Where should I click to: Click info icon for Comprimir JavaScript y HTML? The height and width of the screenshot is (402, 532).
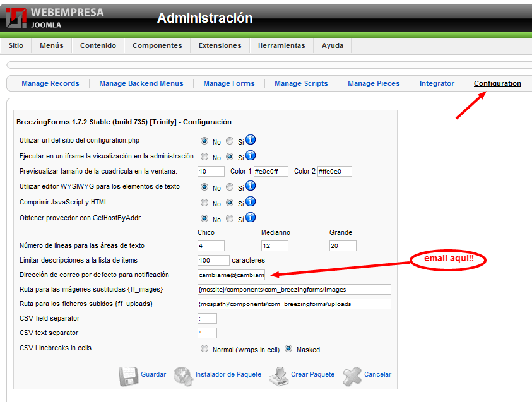pyautogui.click(x=251, y=201)
